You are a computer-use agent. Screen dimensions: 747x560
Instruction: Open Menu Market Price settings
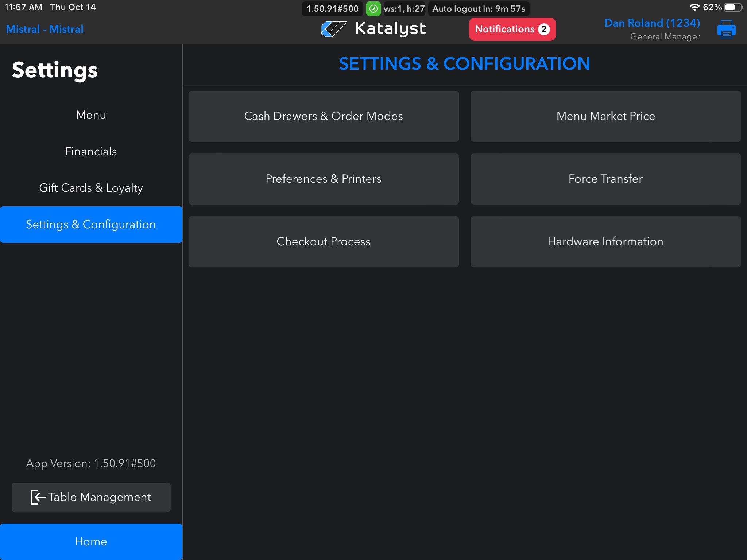click(x=605, y=116)
